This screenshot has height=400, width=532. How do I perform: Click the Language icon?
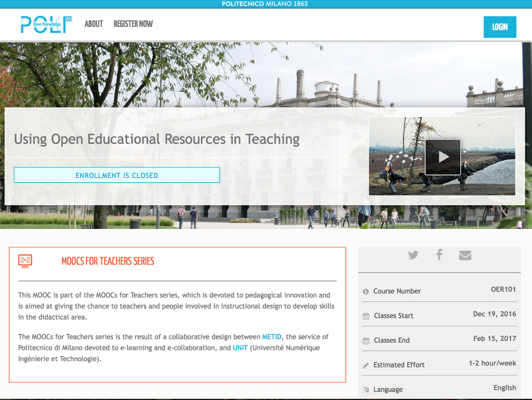(366, 390)
